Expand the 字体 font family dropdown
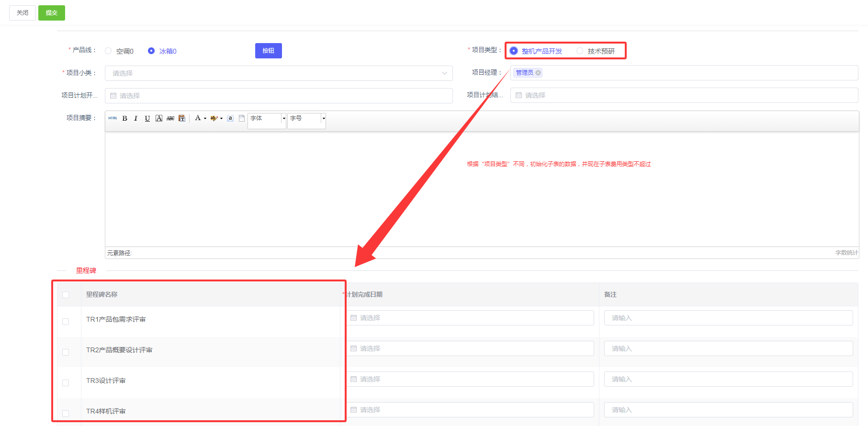868x426 pixels. tap(284, 118)
